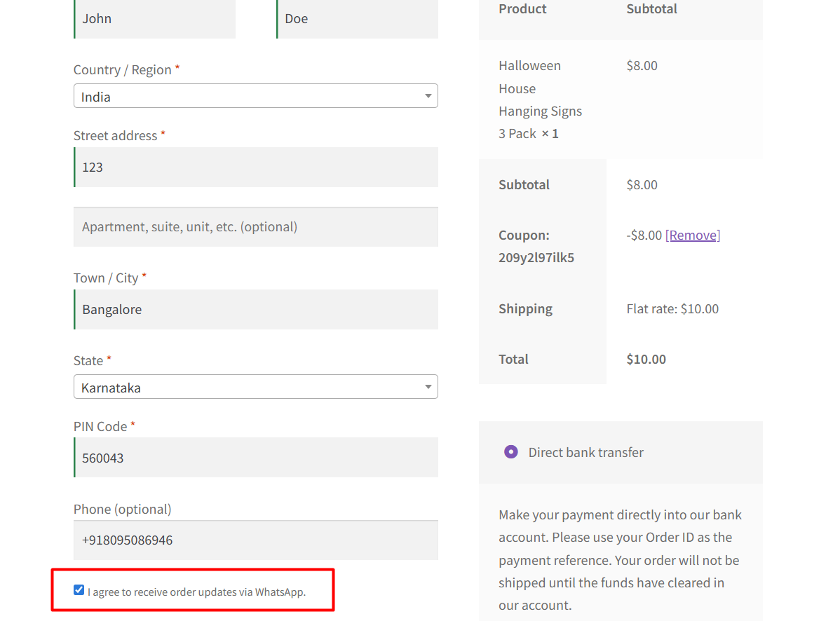The width and height of the screenshot is (840, 621).
Task: Untick the WhatsApp order updates checkbox
Action: (x=79, y=590)
